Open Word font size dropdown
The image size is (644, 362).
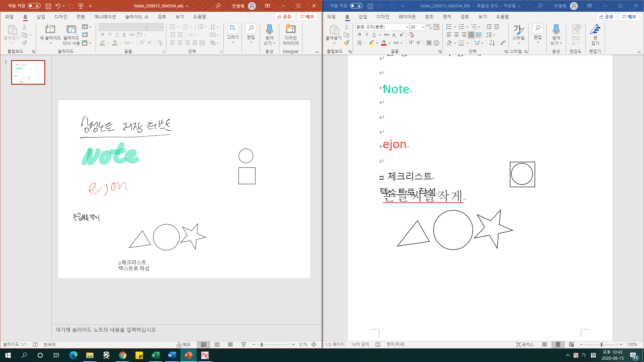423,27
